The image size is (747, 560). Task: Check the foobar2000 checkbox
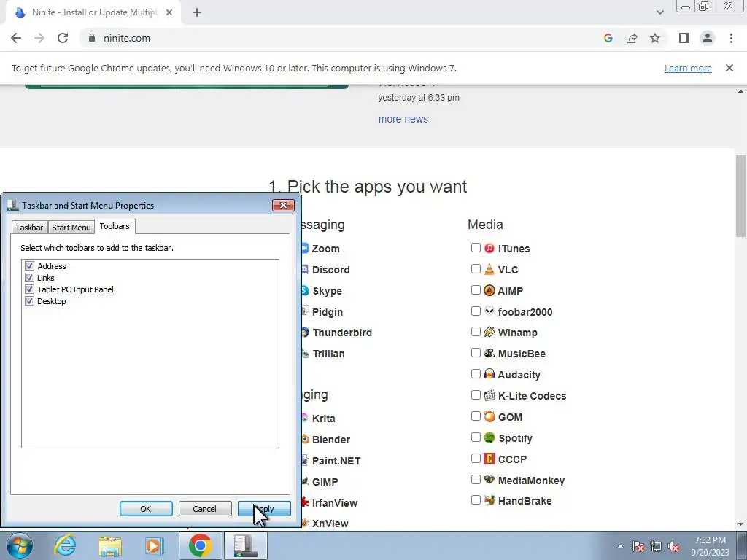point(476,311)
